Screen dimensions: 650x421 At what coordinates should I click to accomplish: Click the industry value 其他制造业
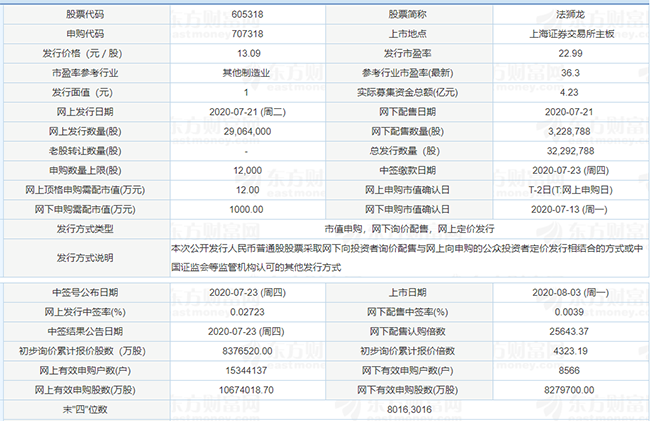click(246, 73)
